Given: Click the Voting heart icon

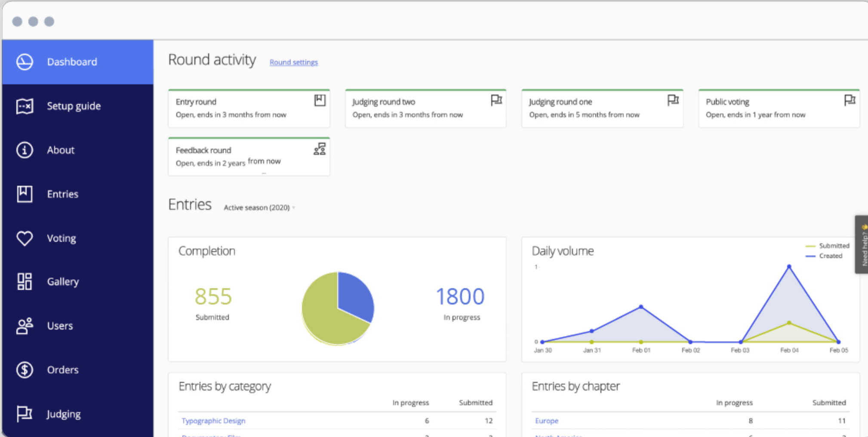Looking at the screenshot, I should pos(25,238).
